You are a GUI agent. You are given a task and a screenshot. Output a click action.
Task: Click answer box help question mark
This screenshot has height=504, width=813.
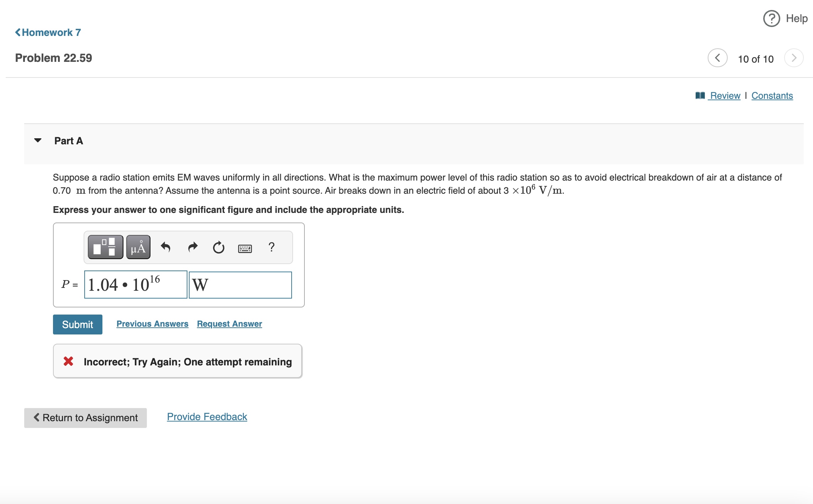[271, 247]
